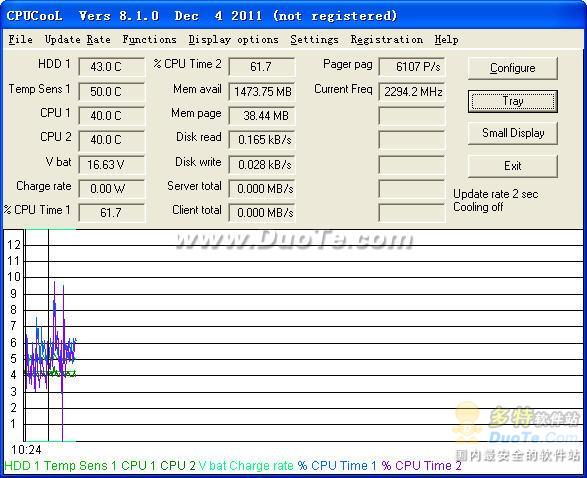Click the Temp Sens 1 graph legend entry
The width and height of the screenshot is (587, 478).
[80, 466]
